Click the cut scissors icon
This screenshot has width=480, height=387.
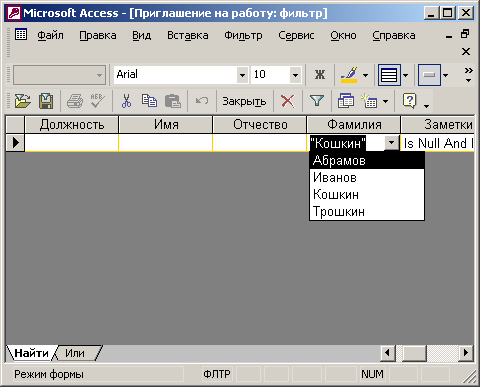point(126,101)
